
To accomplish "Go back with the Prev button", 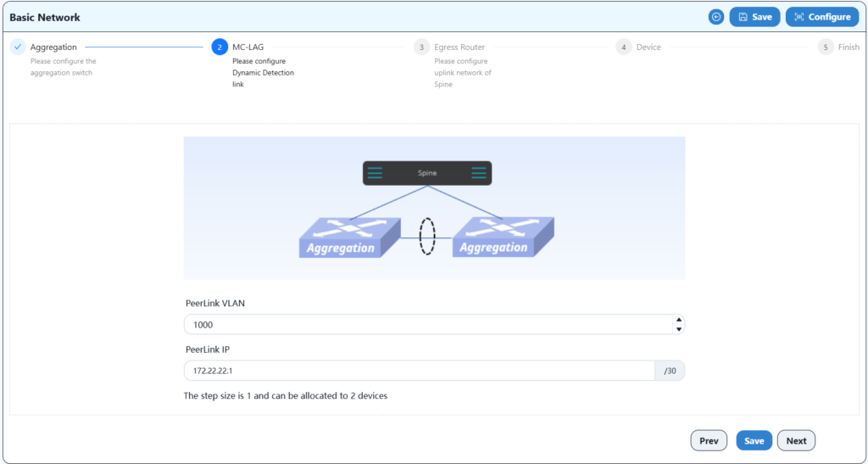I will point(709,441).
